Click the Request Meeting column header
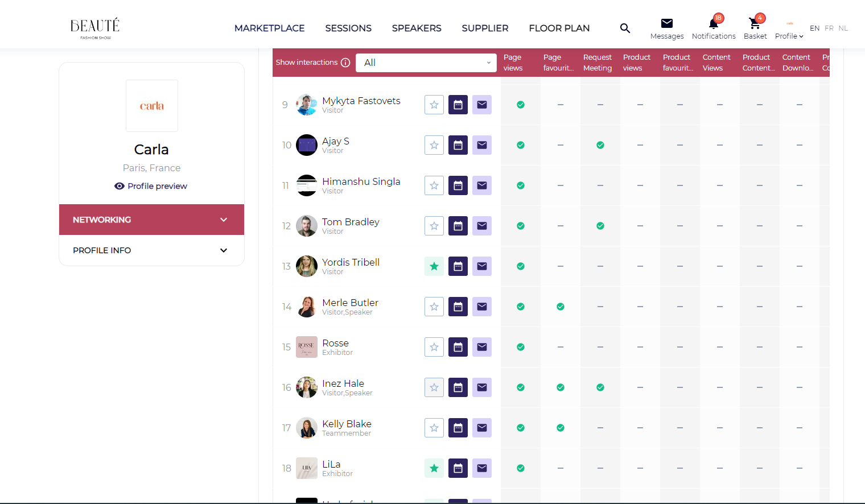Image resolution: width=865 pixels, height=504 pixels. (x=598, y=63)
